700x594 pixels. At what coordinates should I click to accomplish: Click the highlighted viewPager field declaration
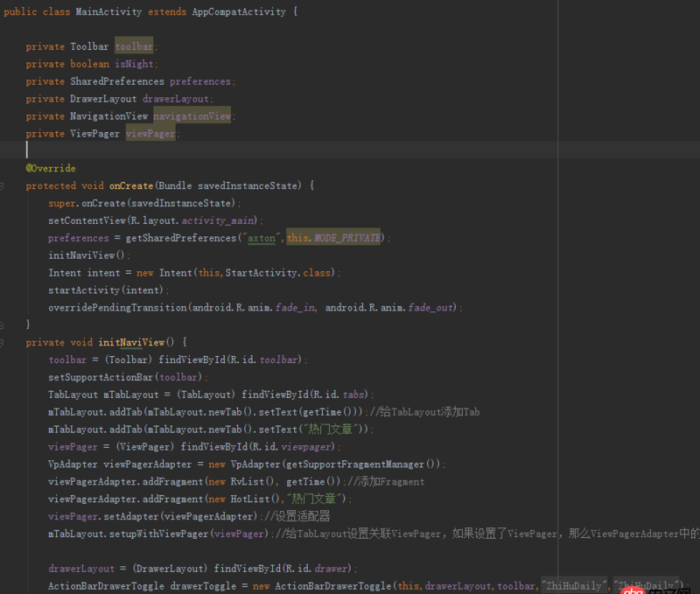click(x=150, y=134)
